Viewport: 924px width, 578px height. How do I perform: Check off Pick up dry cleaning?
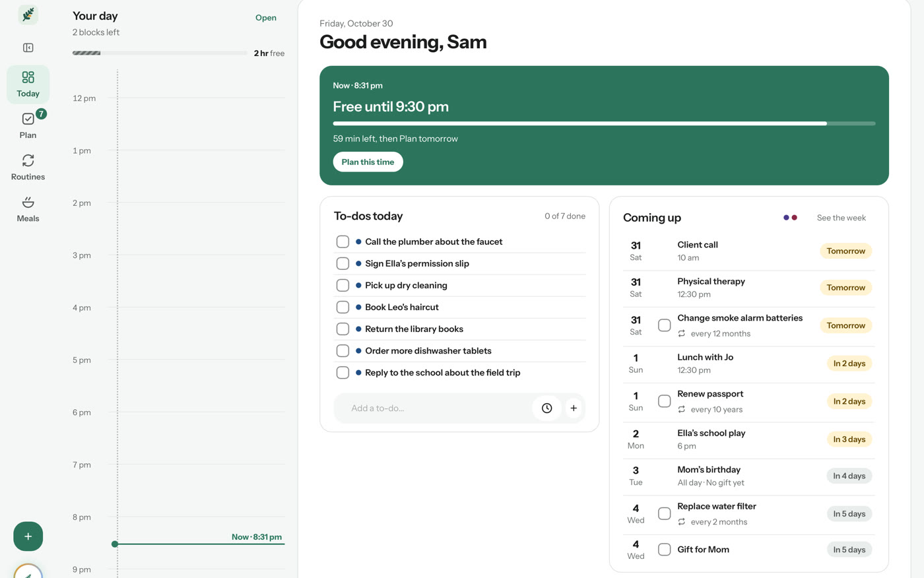pyautogui.click(x=343, y=285)
